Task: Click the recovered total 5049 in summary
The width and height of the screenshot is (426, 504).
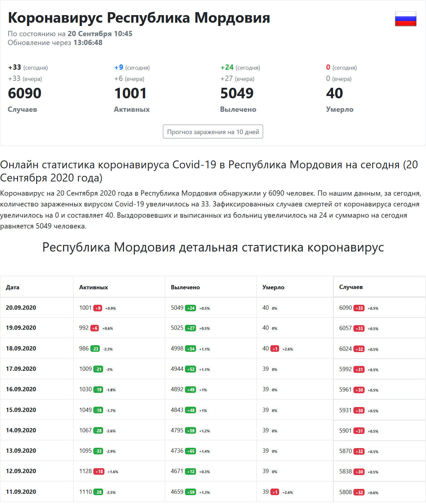Action: tap(237, 93)
